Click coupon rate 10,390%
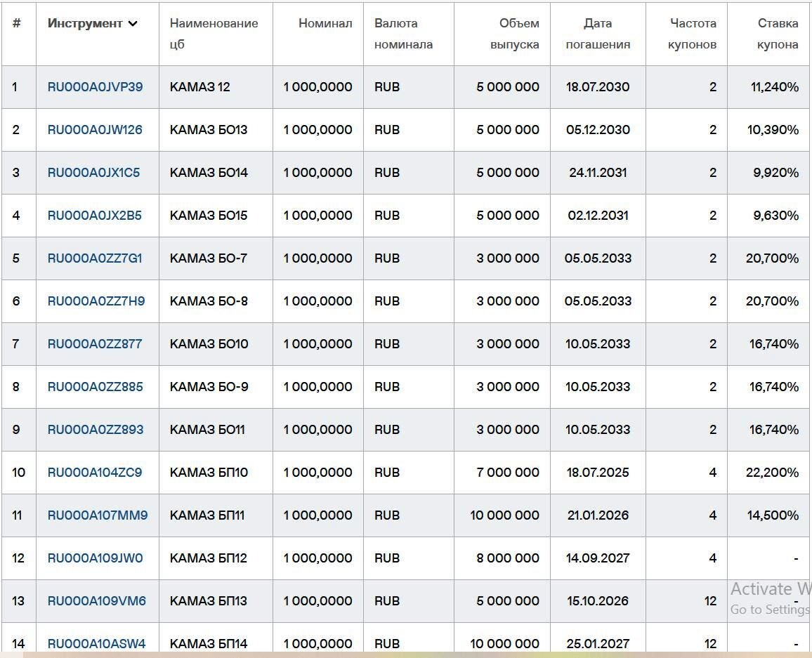Image resolution: width=812 pixels, height=658 pixels. (x=773, y=130)
